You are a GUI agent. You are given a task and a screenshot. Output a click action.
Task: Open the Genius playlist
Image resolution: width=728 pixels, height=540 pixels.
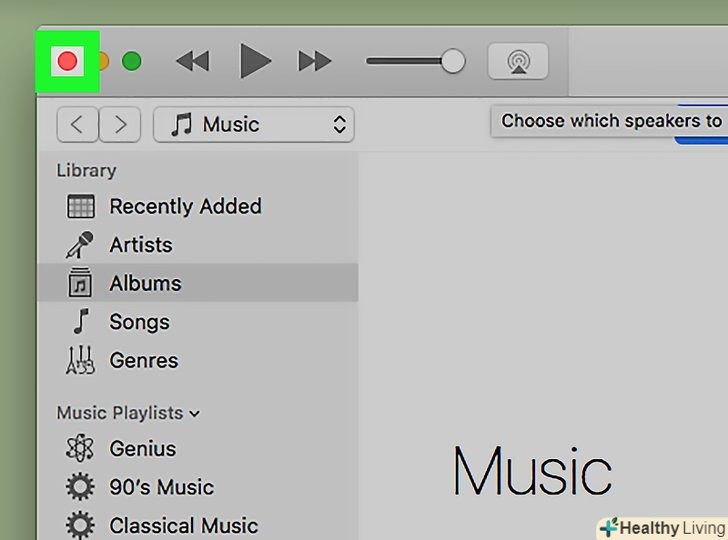(x=197, y=449)
